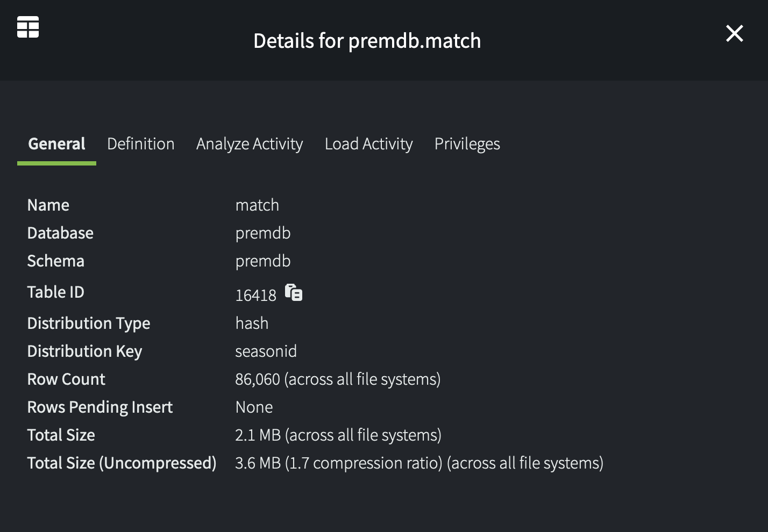
Task: Copy the Table ID to clipboard
Action: pos(294,293)
